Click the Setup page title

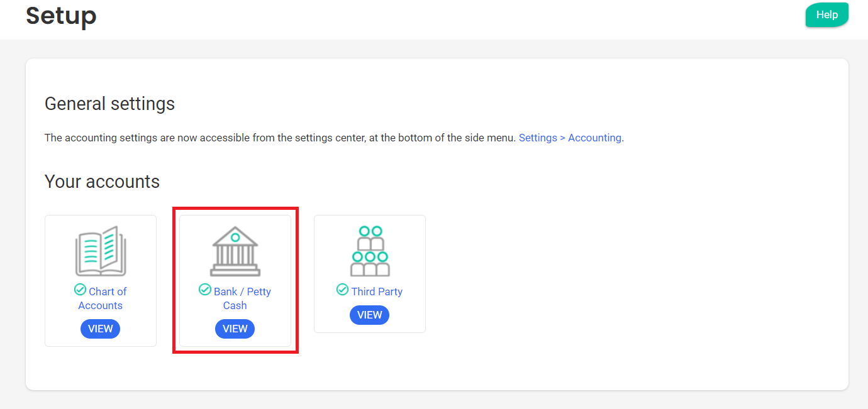click(x=61, y=16)
